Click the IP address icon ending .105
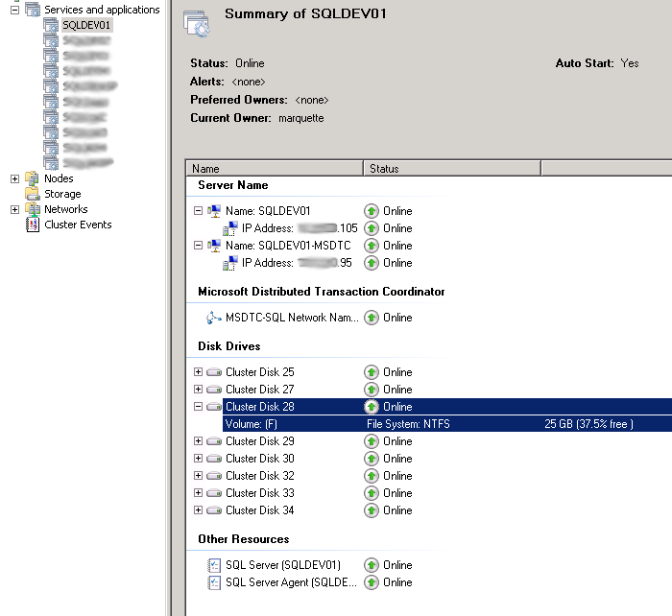This screenshot has width=672, height=616. point(230,228)
